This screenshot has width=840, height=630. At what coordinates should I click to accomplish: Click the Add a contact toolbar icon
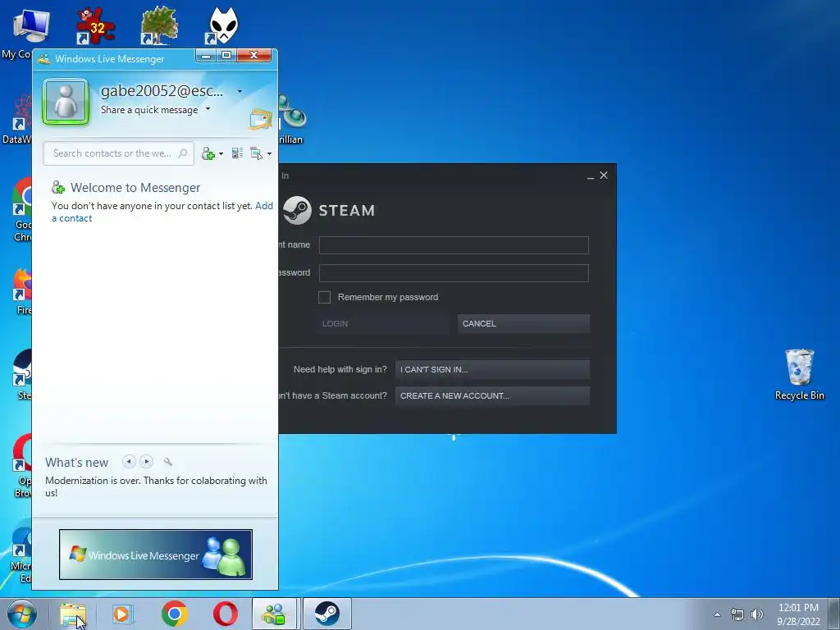point(208,153)
